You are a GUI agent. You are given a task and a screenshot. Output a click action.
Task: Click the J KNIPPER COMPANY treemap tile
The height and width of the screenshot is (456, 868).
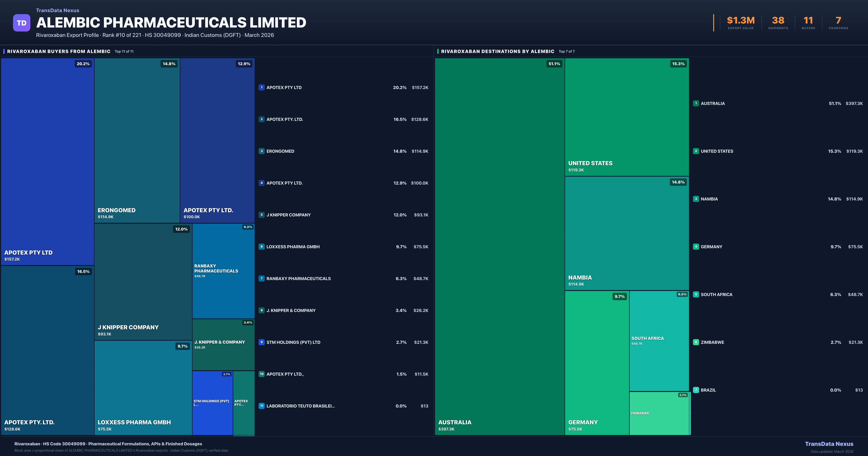(143, 282)
